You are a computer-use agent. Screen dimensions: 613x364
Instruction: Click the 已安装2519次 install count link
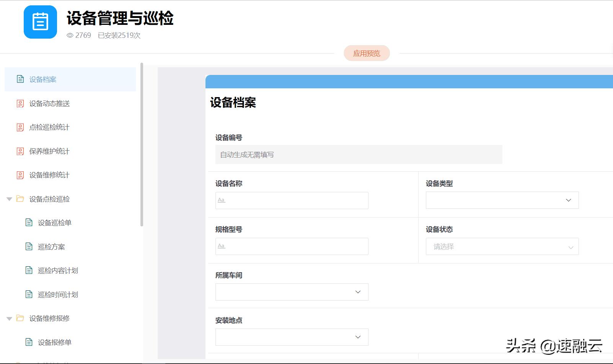(x=119, y=35)
